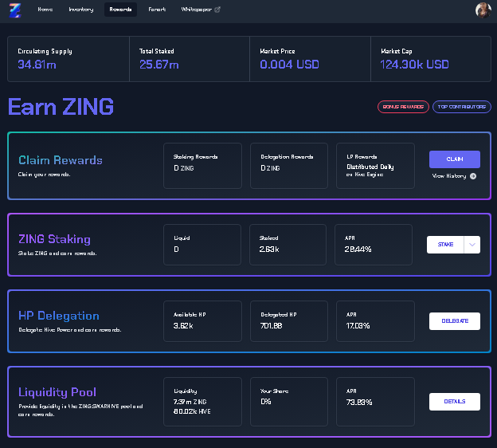The image size is (497, 448).
Task: Click the HP Delegation heading
Action: 59,316
